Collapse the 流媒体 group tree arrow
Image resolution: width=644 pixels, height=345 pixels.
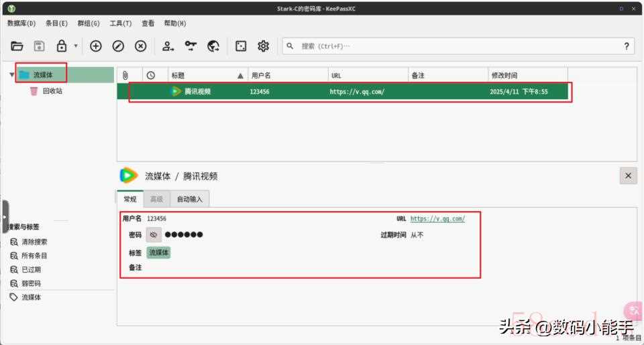click(11, 74)
